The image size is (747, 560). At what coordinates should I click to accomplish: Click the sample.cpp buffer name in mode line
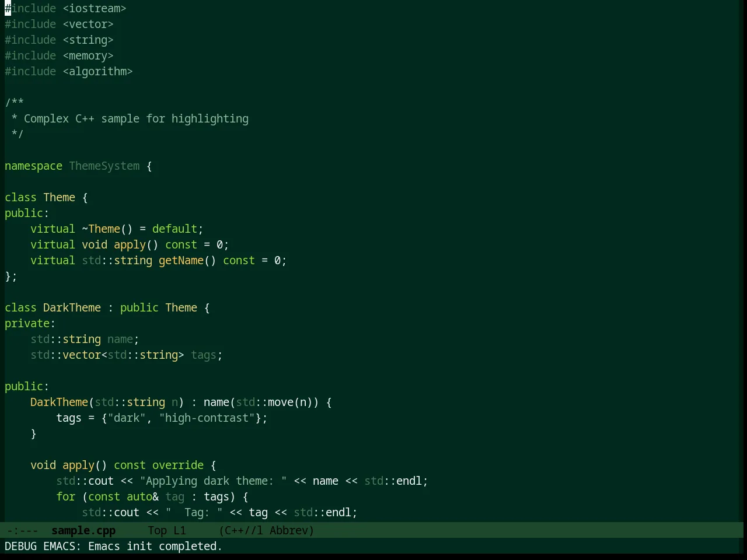pos(83,531)
